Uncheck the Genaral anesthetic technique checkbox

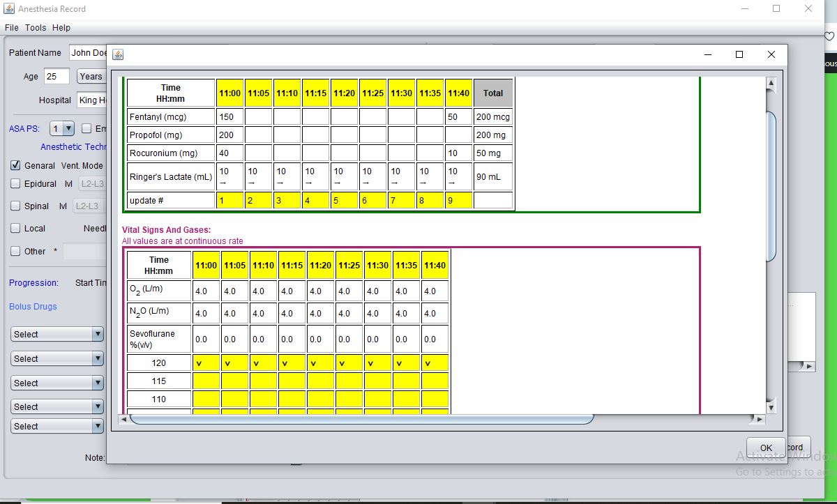point(15,166)
